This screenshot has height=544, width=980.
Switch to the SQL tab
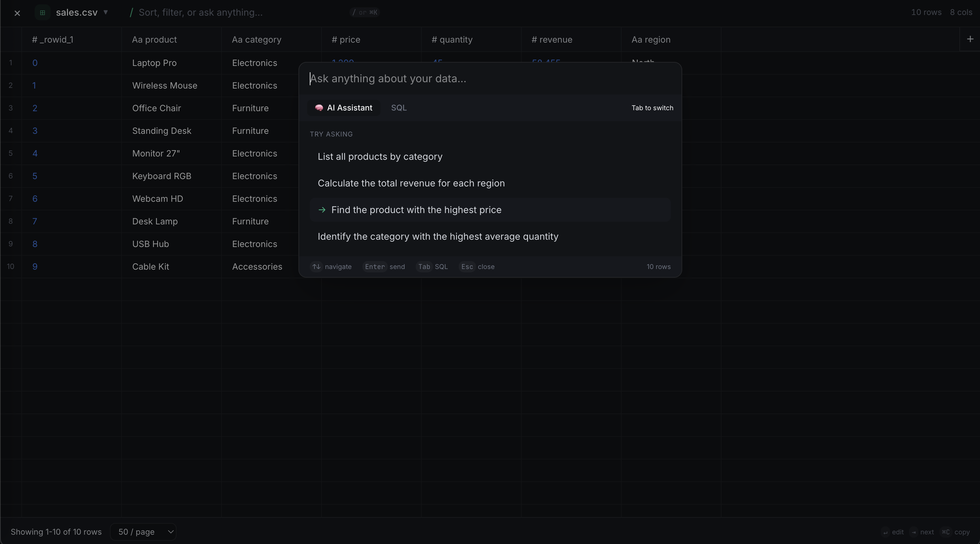click(398, 108)
